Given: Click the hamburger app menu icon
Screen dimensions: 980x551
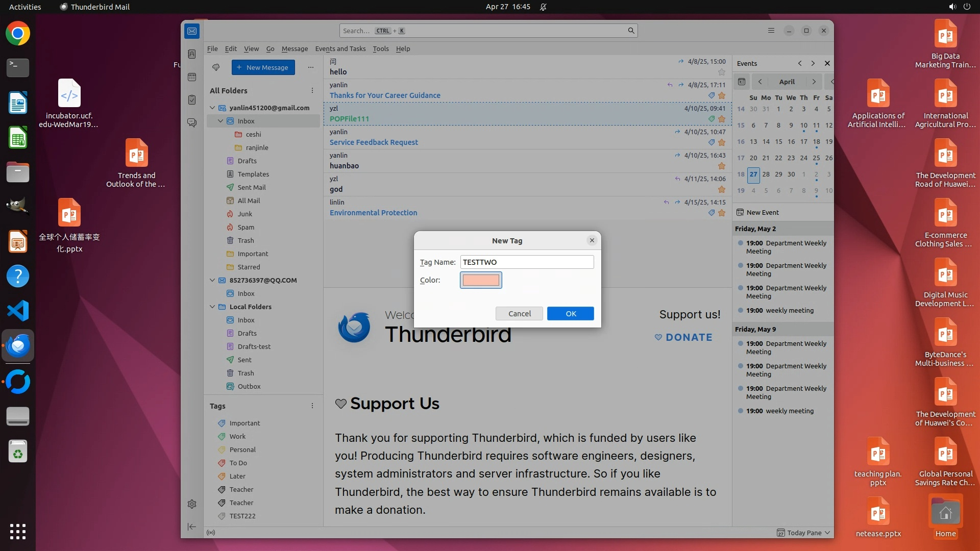Looking at the screenshot, I should coord(771,31).
